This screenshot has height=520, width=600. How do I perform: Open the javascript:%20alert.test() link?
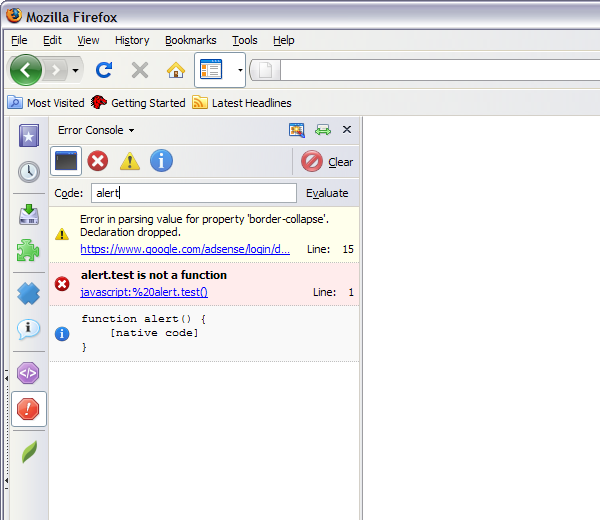(x=144, y=292)
